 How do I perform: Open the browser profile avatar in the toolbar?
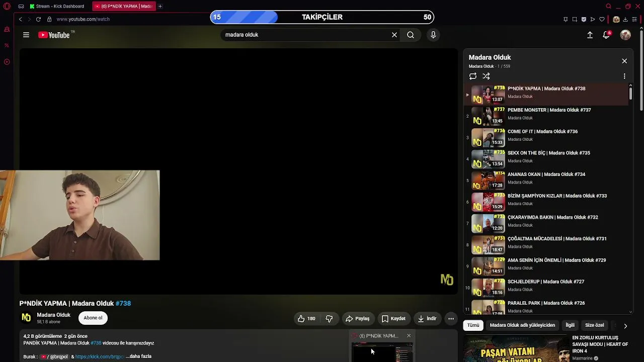616,19
